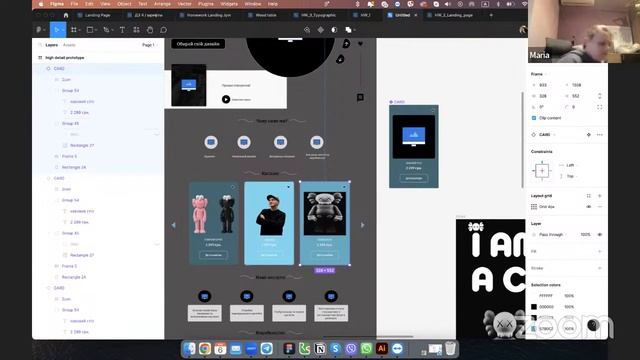The width and height of the screenshot is (640, 360).
Task: Open horizontal constraint Left dropdown
Action: [x=570, y=165]
